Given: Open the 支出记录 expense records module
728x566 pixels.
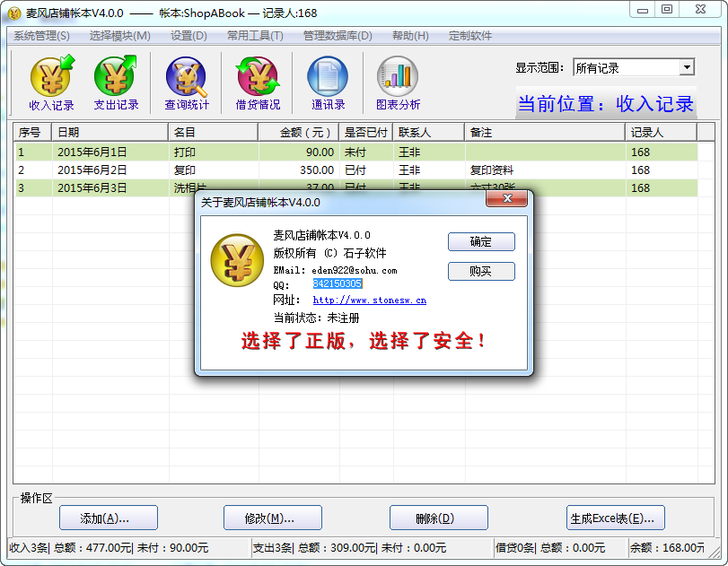Looking at the screenshot, I should point(116,83).
